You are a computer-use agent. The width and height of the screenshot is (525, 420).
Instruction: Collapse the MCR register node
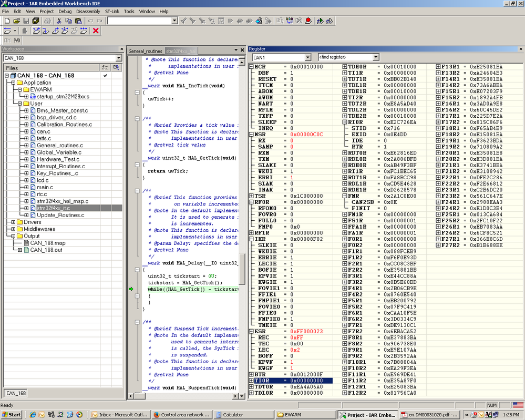pyautogui.click(x=251, y=67)
